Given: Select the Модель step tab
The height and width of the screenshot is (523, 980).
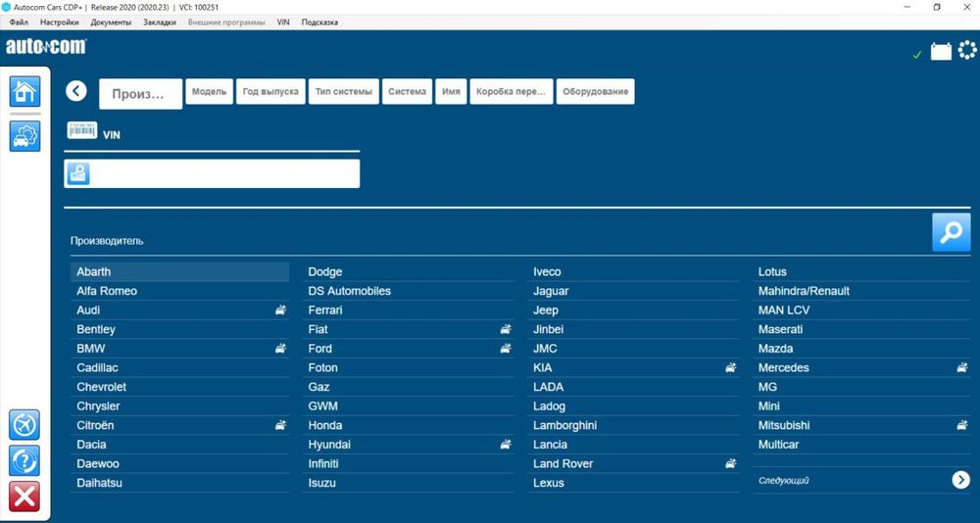Looking at the screenshot, I should click(x=210, y=91).
